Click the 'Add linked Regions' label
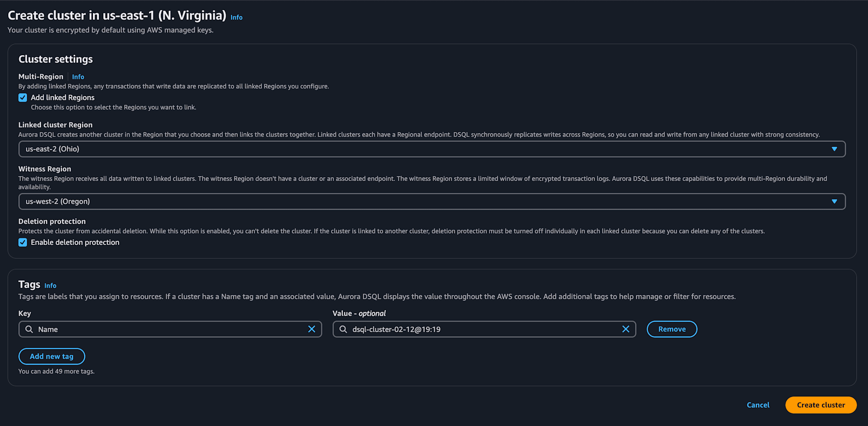 point(62,98)
